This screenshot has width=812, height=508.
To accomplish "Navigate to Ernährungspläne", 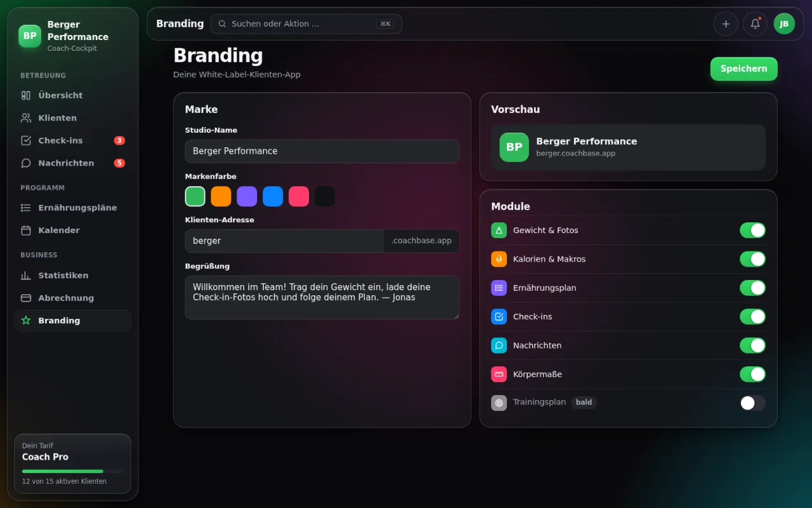I will pos(72,208).
